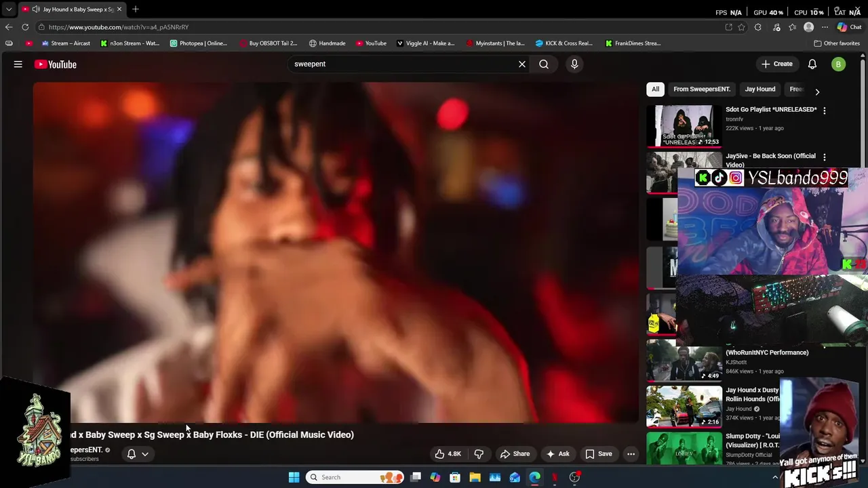The width and height of the screenshot is (868, 488).
Task: Open the Photopea bookmark
Action: pos(199,43)
